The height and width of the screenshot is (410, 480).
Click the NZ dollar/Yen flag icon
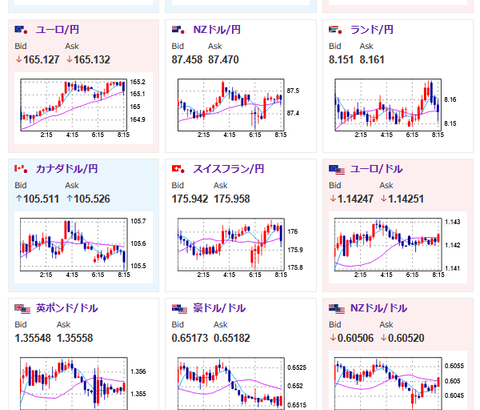(x=178, y=30)
